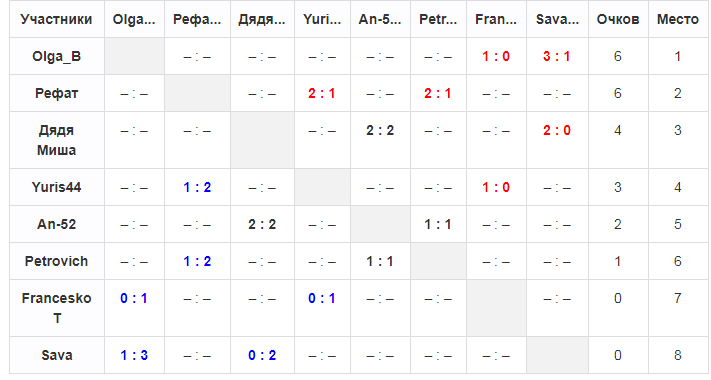Select the Очков column header
The height and width of the screenshot is (380, 711).
coord(618,19)
